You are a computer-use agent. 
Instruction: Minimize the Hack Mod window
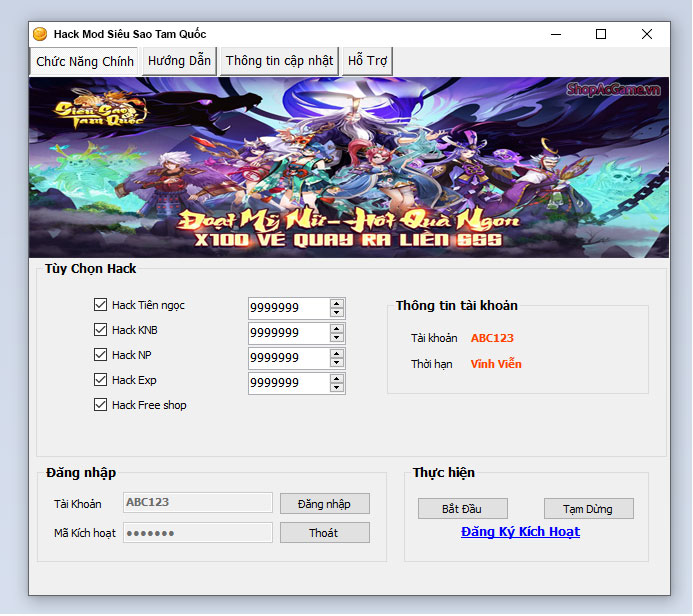(556, 34)
